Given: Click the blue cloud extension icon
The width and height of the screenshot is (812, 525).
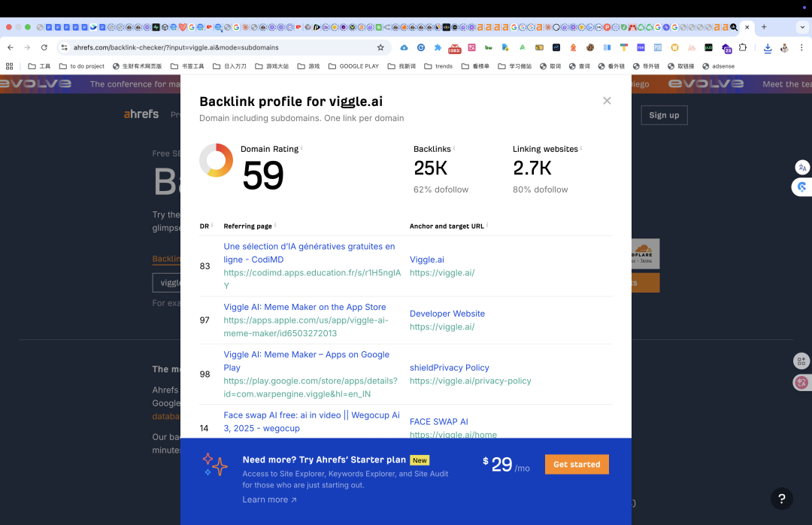Looking at the screenshot, I should 404,47.
